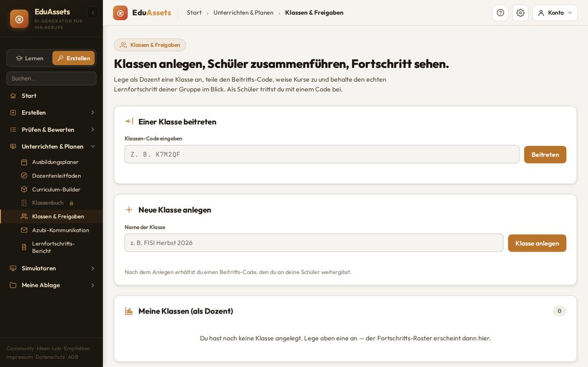
Task: Click the Dozentenleitfaden compass icon
Action: 24,176
